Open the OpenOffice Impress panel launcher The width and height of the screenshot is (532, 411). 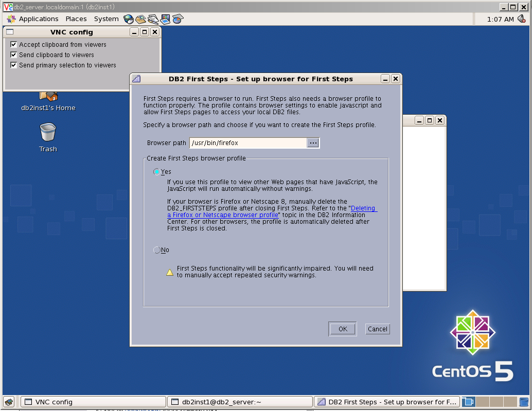165,19
